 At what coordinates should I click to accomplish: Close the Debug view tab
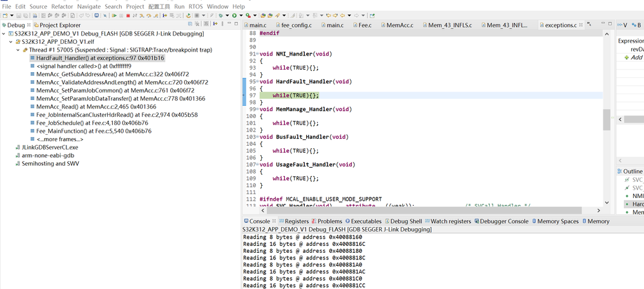click(29, 25)
